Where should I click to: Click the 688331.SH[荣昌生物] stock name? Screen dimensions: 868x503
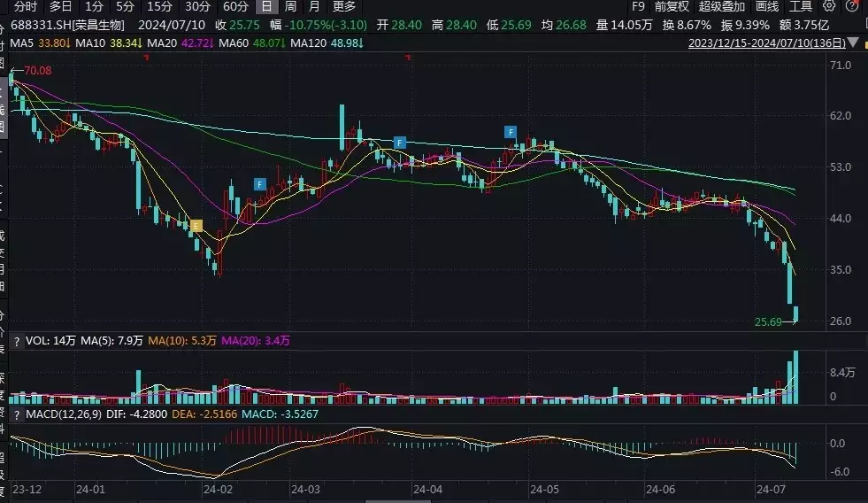pyautogui.click(x=67, y=25)
